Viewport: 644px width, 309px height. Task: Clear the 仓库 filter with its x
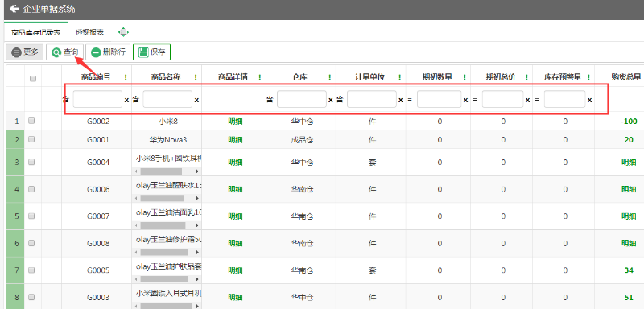[x=331, y=100]
